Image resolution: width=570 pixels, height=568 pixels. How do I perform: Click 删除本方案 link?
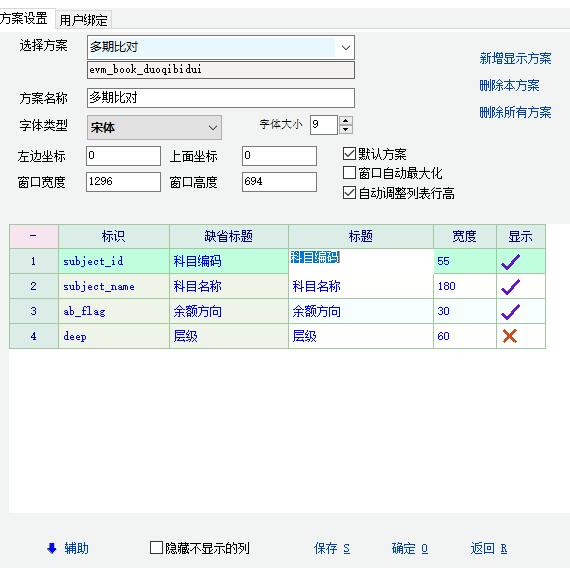pos(509,85)
